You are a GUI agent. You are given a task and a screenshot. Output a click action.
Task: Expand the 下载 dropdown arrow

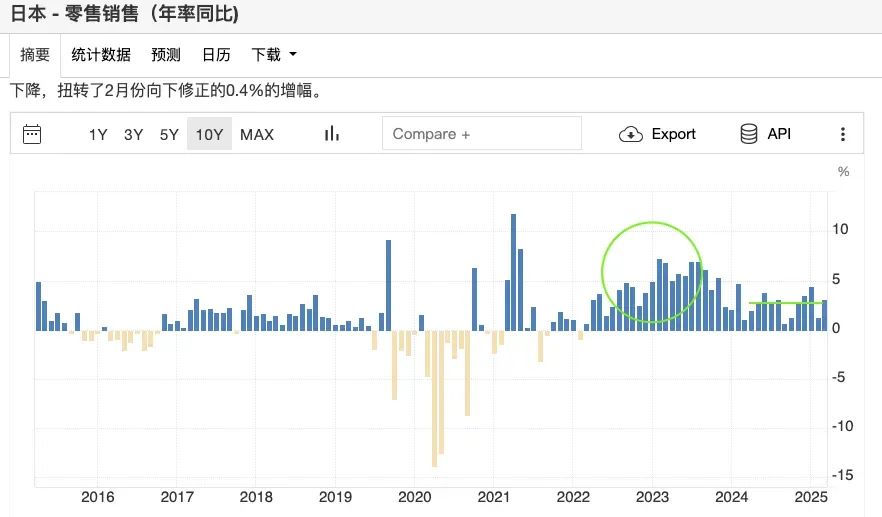pos(292,55)
